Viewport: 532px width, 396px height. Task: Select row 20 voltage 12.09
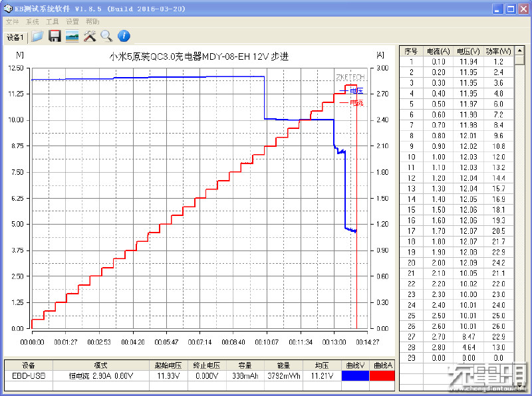pos(468,262)
